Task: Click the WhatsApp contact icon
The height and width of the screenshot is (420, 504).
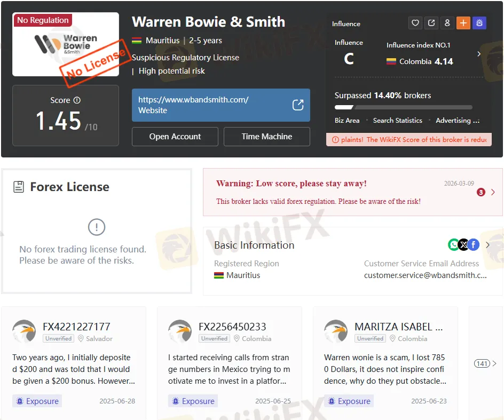Action: click(x=453, y=245)
